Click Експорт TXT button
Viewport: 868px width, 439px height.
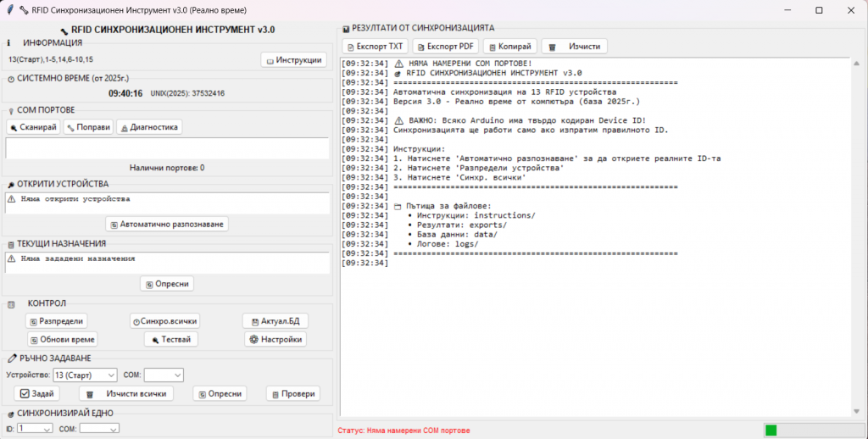click(375, 46)
